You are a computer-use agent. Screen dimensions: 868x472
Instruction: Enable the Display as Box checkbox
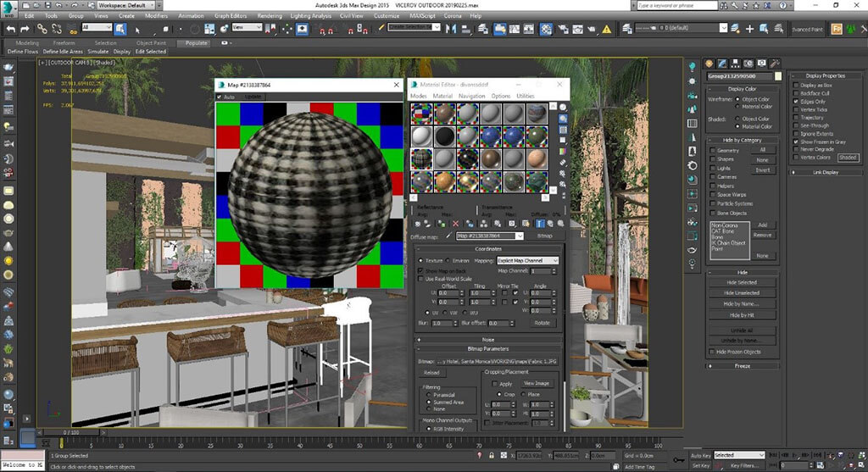[796, 86]
